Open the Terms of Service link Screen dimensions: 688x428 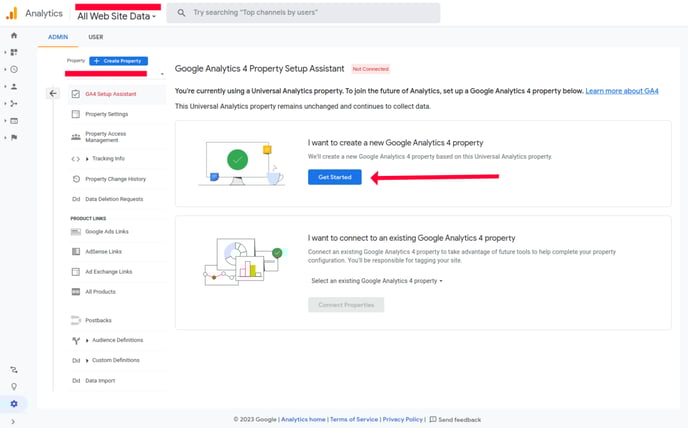tap(354, 419)
